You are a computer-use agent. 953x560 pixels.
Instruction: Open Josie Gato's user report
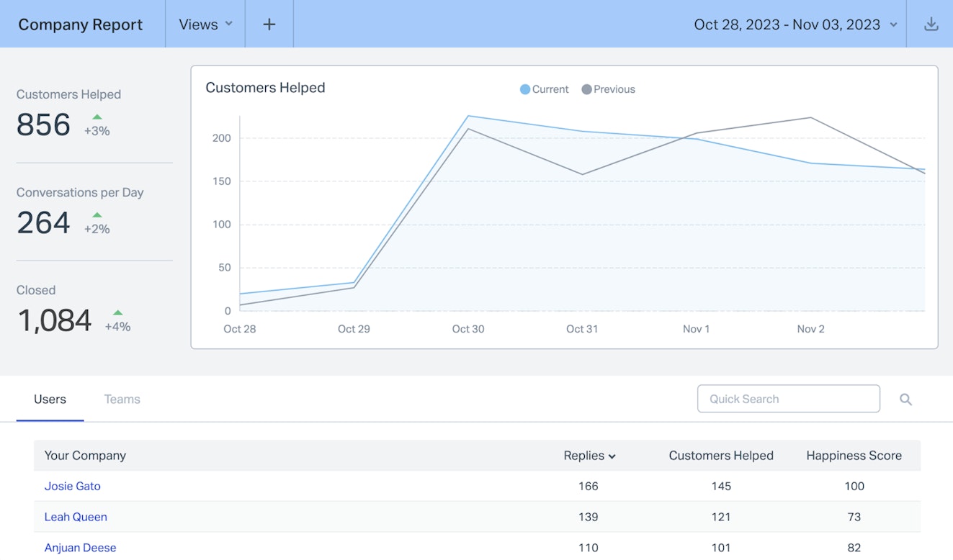[x=73, y=486]
